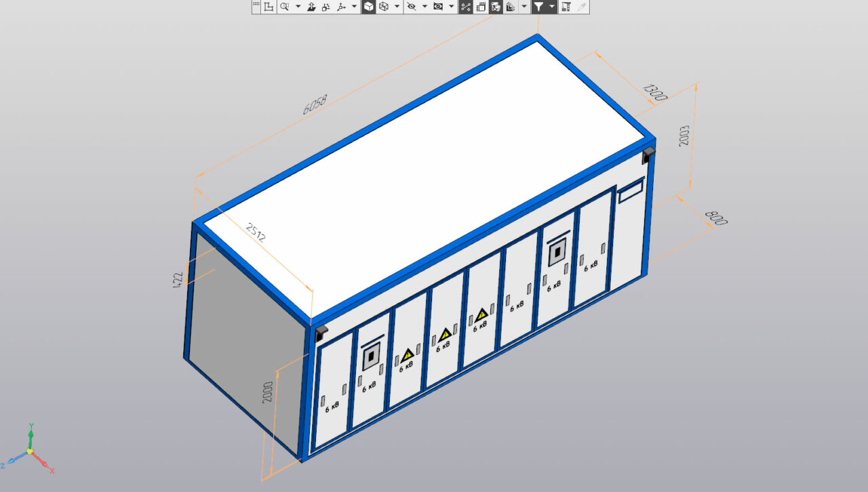Screen dimensions: 868x492
Task: Click the XYZ axis triad
Action: pos(29,451)
